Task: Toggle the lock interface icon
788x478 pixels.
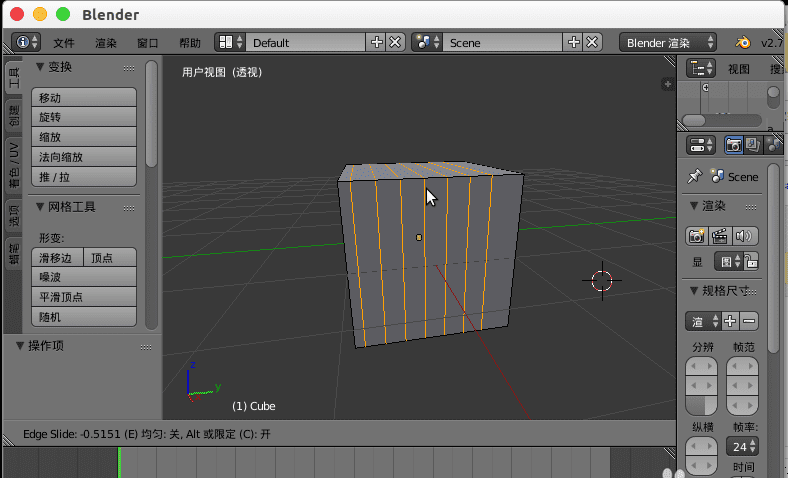Action: [x=751, y=262]
